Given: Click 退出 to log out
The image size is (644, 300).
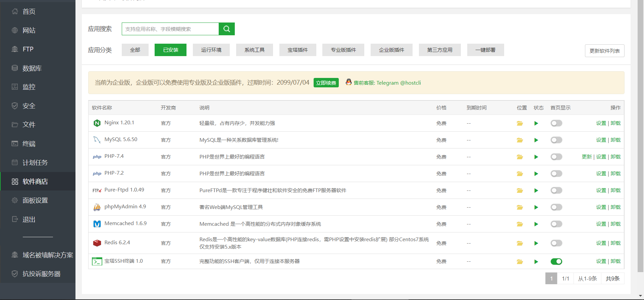Looking at the screenshot, I should click(38, 219).
